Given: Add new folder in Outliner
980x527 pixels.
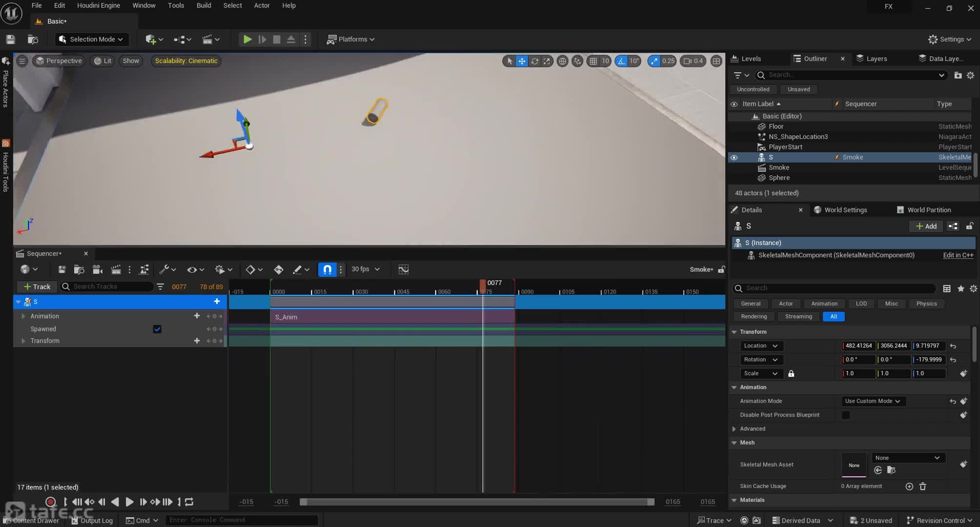Looking at the screenshot, I should [x=958, y=75].
